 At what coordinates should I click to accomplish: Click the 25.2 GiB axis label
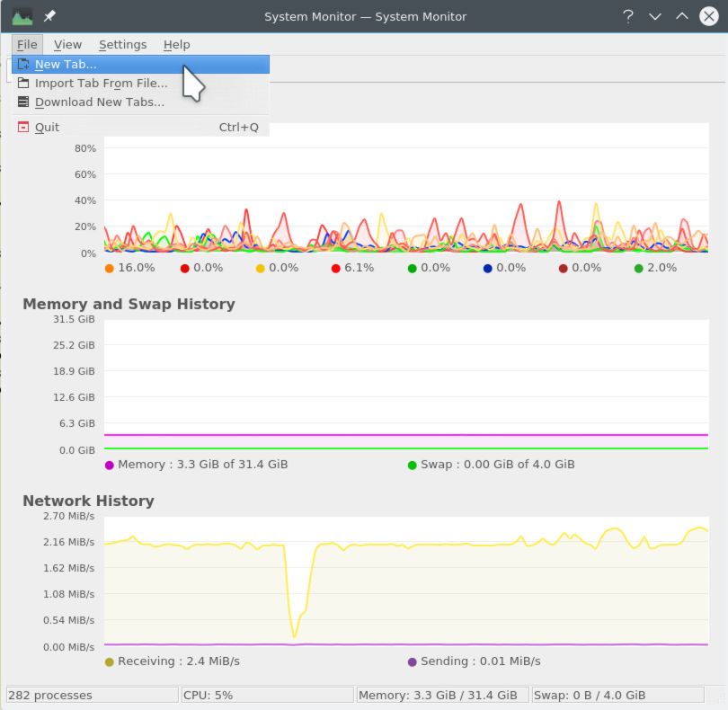(74, 345)
